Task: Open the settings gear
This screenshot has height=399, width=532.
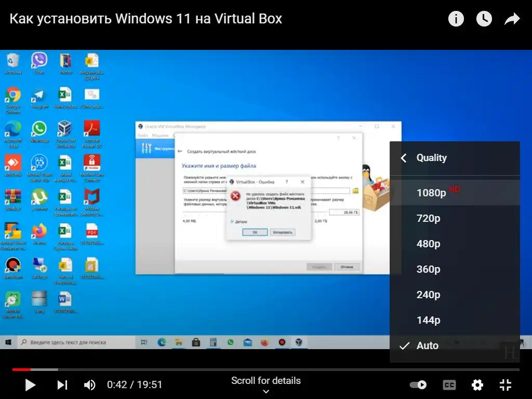Action: click(477, 385)
